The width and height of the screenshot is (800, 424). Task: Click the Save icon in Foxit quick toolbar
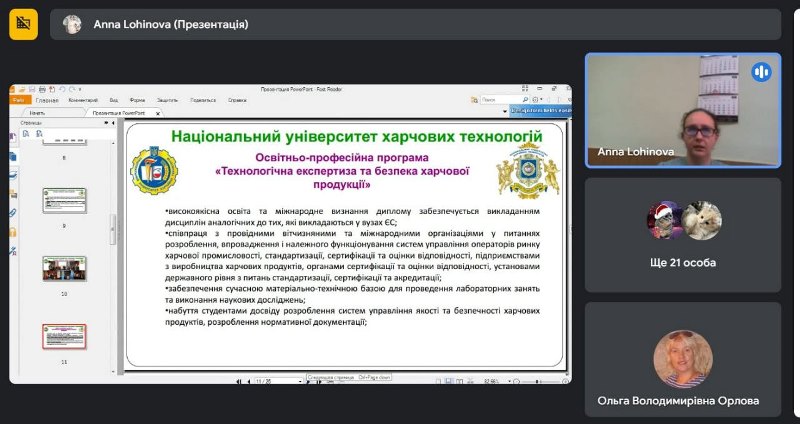pyautogui.click(x=32, y=89)
